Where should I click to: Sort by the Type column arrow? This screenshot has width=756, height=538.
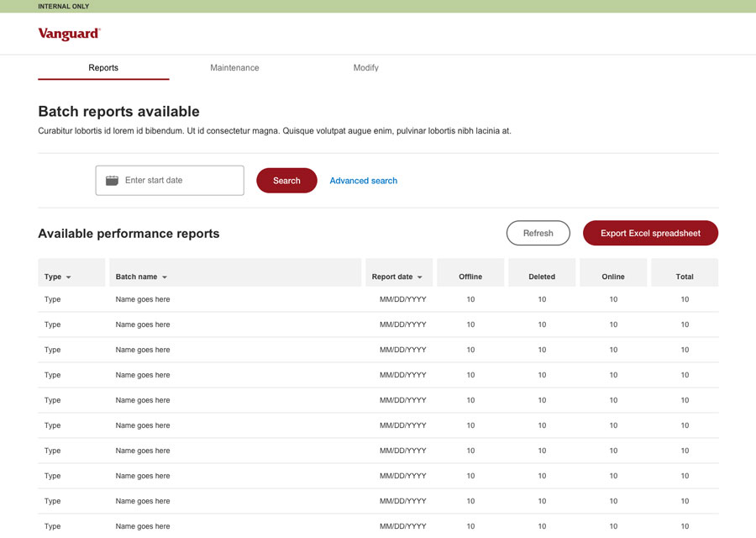coord(69,277)
